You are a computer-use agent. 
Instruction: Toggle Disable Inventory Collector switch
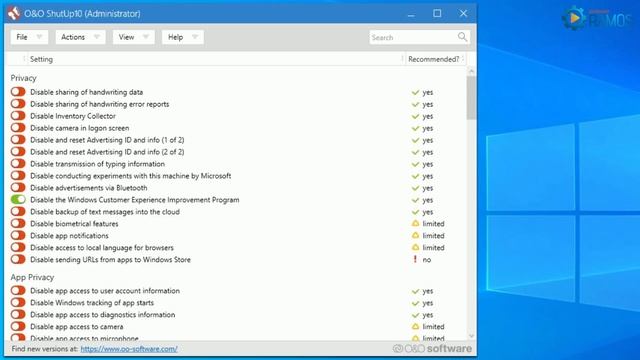tap(18, 116)
